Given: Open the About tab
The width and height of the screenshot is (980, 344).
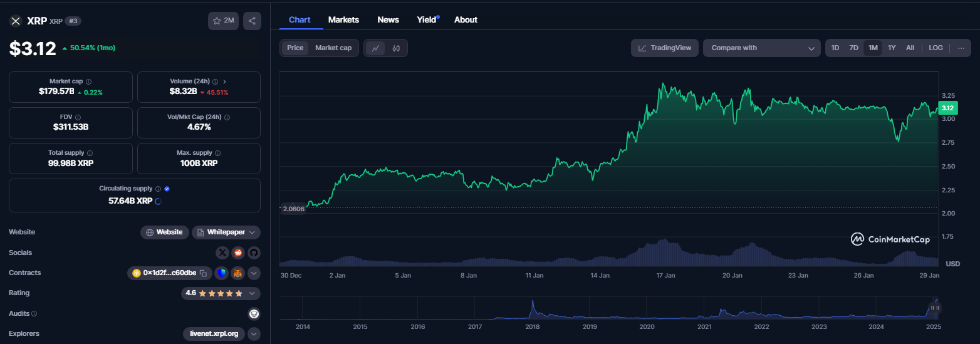Looking at the screenshot, I should [466, 20].
